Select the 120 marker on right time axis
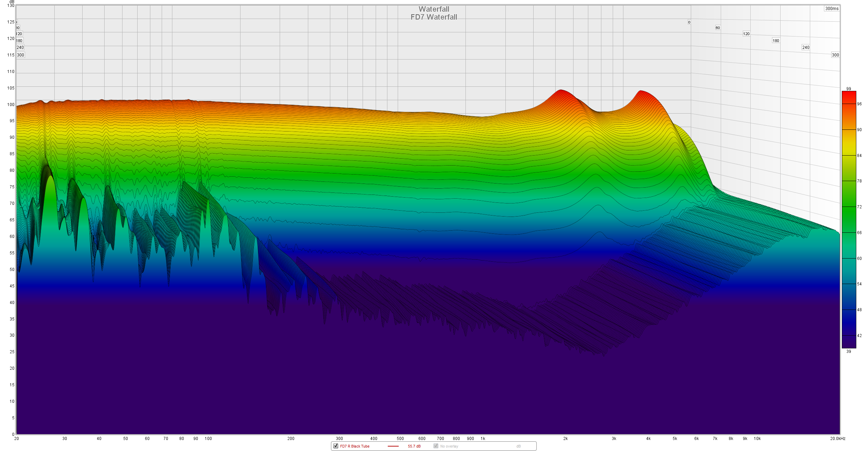Image resolution: width=868 pixels, height=451 pixels. pos(746,34)
